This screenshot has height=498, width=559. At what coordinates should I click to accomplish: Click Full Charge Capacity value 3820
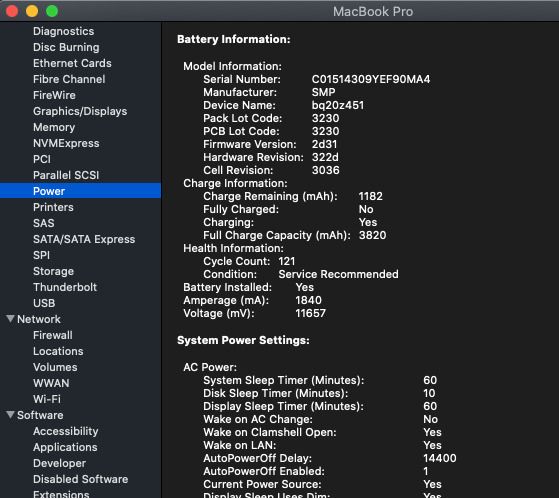point(373,235)
